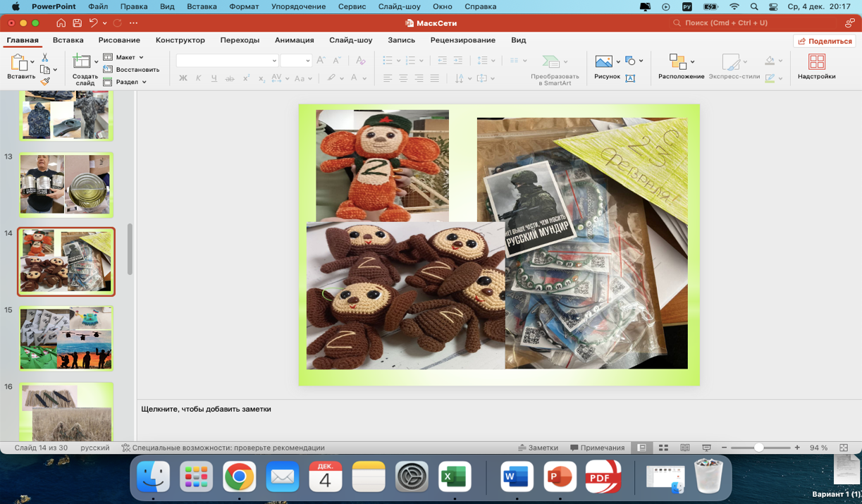The image size is (862, 504).
Task: Open the font size combo box
Action: (296, 61)
